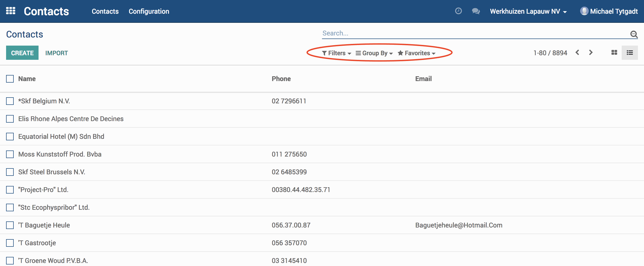The height and width of the screenshot is (266, 644).
Task: Click the Contacts breadcrumb heading
Action: pos(25,34)
